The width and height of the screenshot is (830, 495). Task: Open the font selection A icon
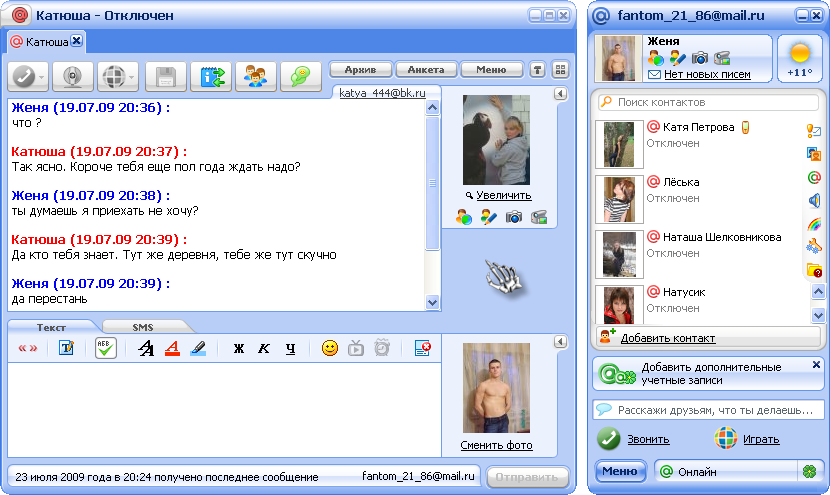[146, 348]
